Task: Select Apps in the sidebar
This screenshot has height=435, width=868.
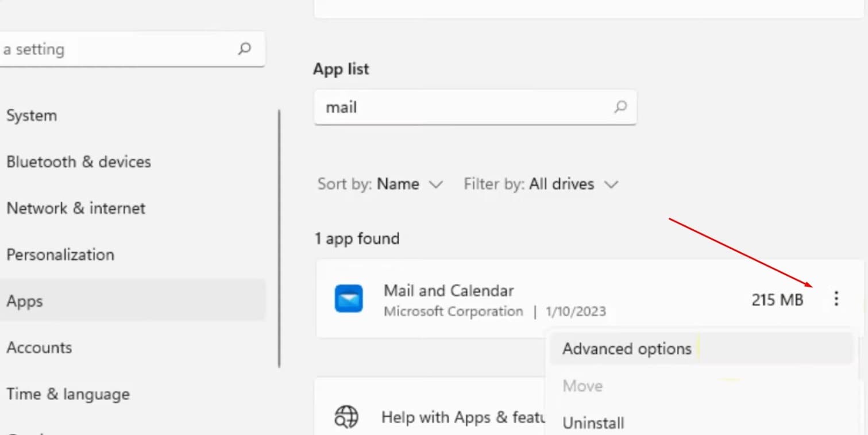Action: [132, 301]
